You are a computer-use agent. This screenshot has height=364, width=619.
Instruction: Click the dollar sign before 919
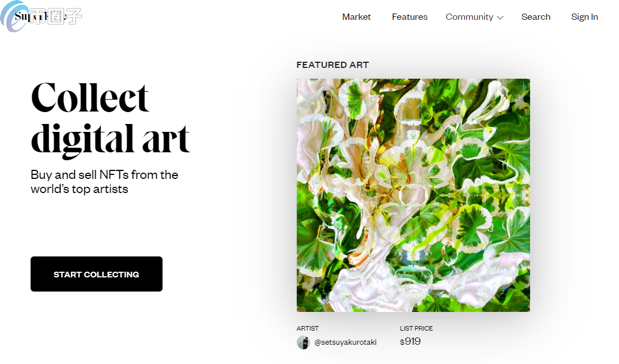click(402, 342)
